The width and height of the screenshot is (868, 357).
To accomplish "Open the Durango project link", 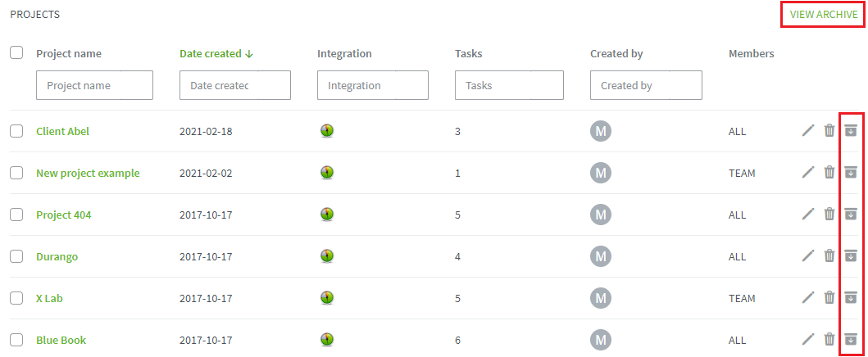I will 57,256.
